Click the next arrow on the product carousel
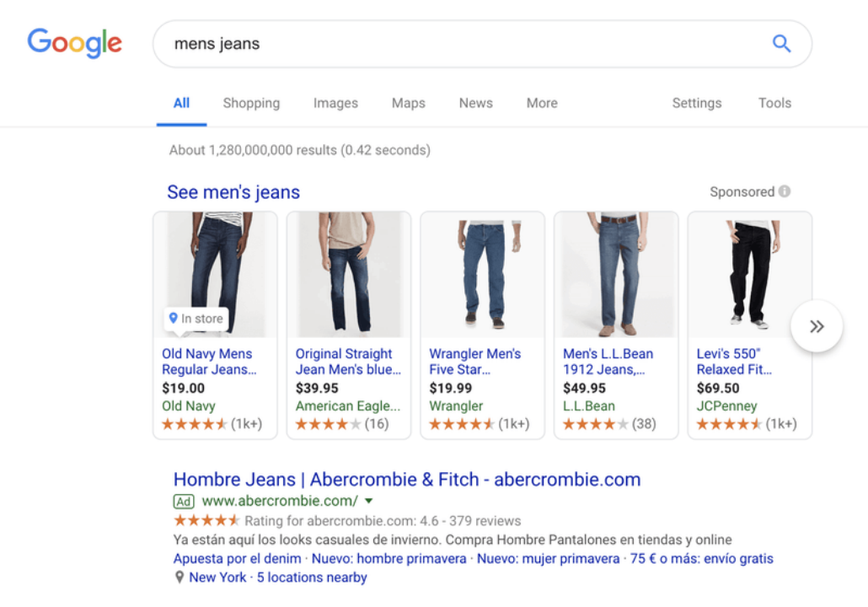868x607 pixels. tap(816, 326)
